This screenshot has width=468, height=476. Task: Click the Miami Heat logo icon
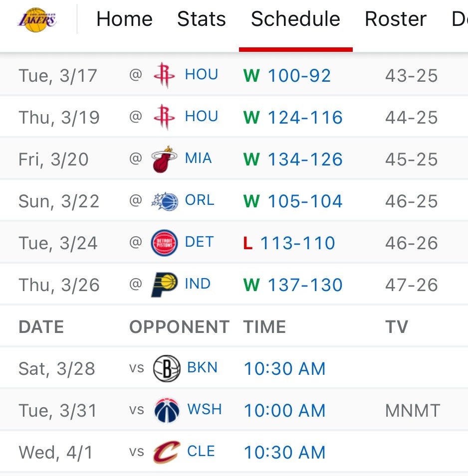click(164, 159)
